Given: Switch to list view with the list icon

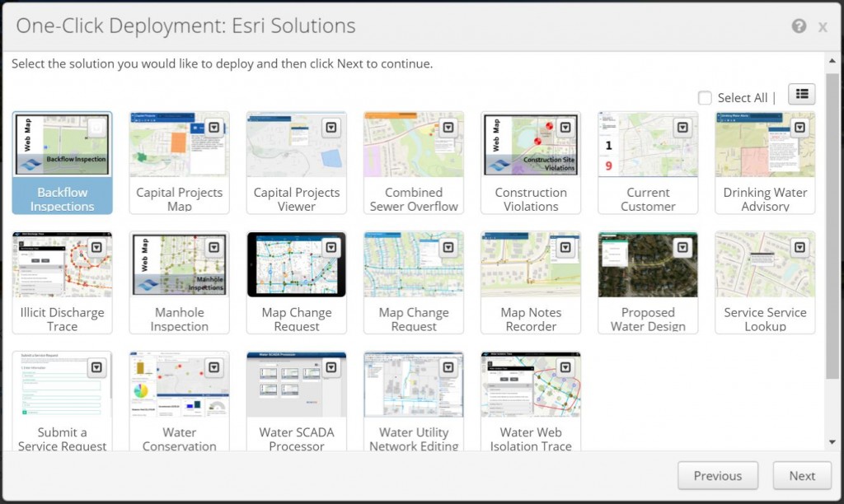Looking at the screenshot, I should tap(802, 95).
